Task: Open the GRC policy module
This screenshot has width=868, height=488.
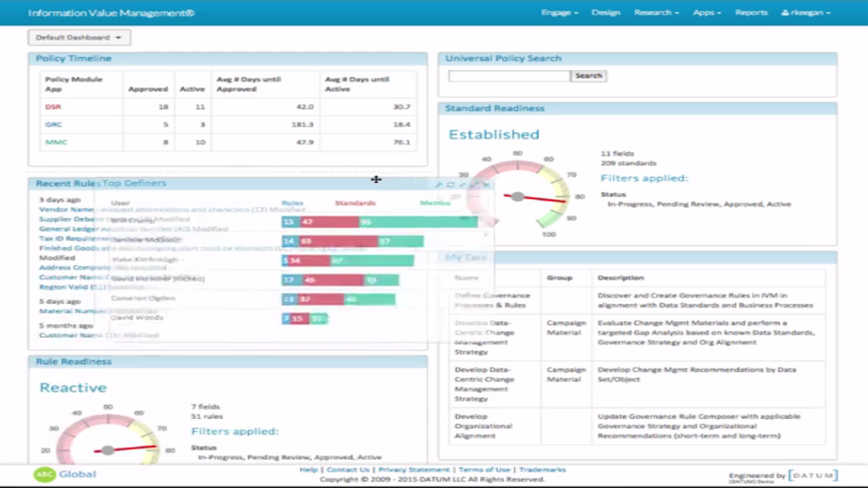Action: pos(53,124)
